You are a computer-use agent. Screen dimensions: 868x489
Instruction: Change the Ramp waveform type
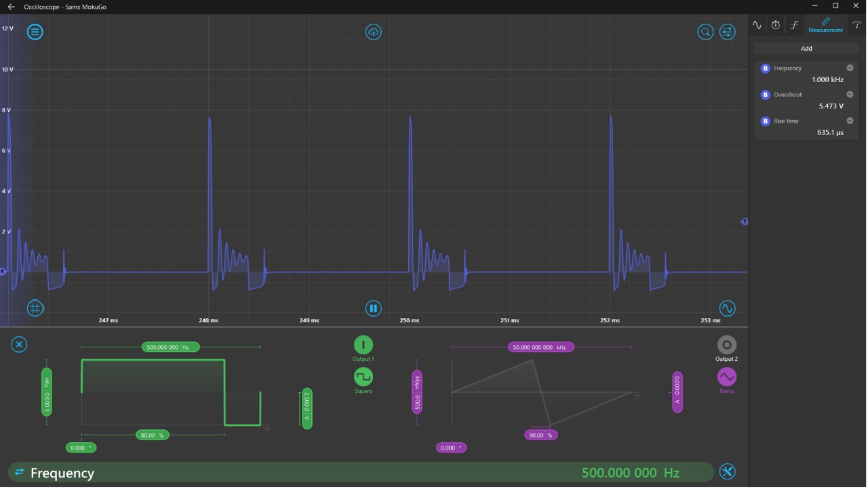pos(726,376)
